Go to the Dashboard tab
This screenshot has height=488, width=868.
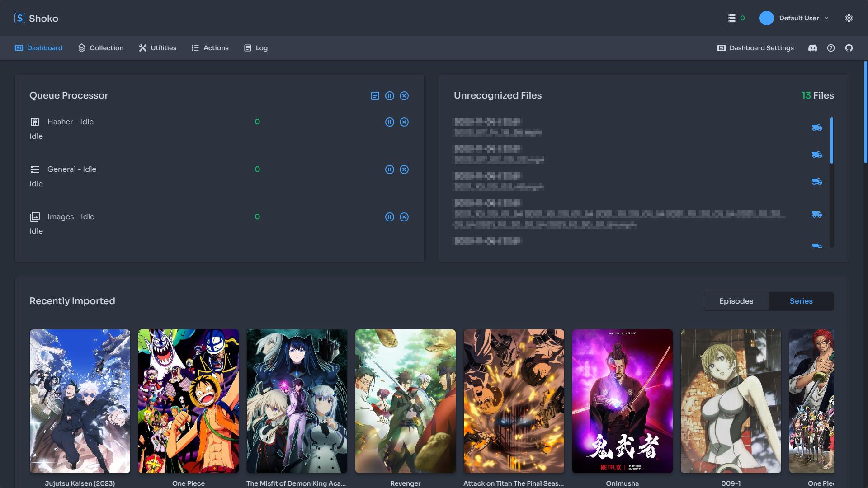click(39, 48)
